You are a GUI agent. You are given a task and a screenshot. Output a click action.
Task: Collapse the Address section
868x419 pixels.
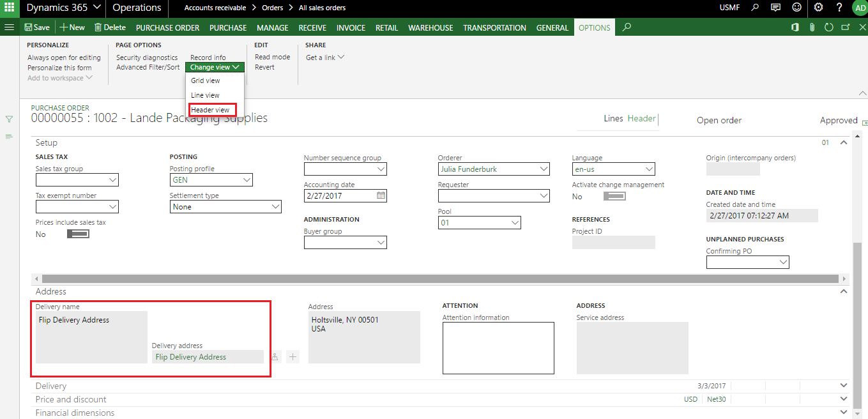[x=844, y=291]
